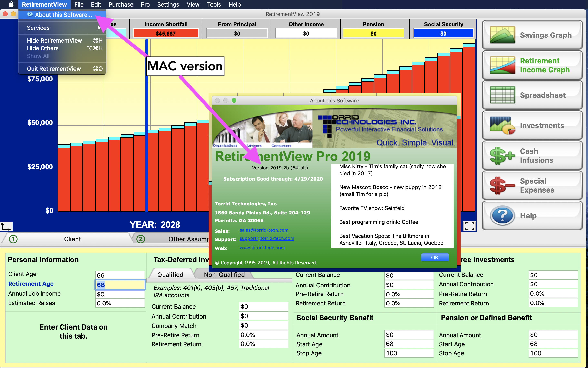The width and height of the screenshot is (588, 368).
Task: Open the Help menu in the menu bar
Action: (234, 4)
